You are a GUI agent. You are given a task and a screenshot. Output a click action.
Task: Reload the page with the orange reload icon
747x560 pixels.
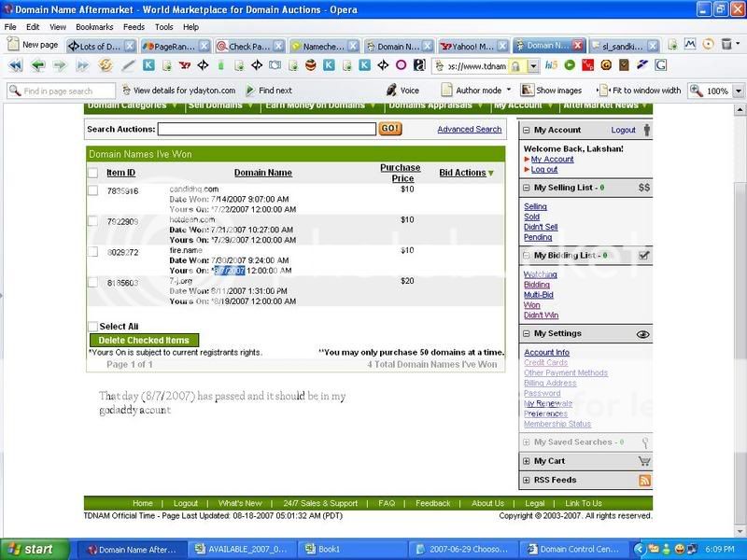tap(106, 65)
